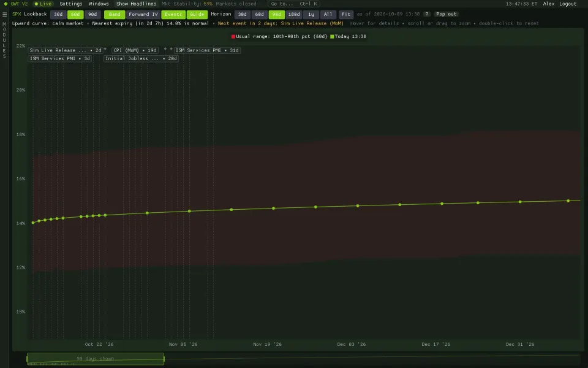Screen dimensions: 588x368
Task: Select Horizon 1y
Action: [311, 14]
